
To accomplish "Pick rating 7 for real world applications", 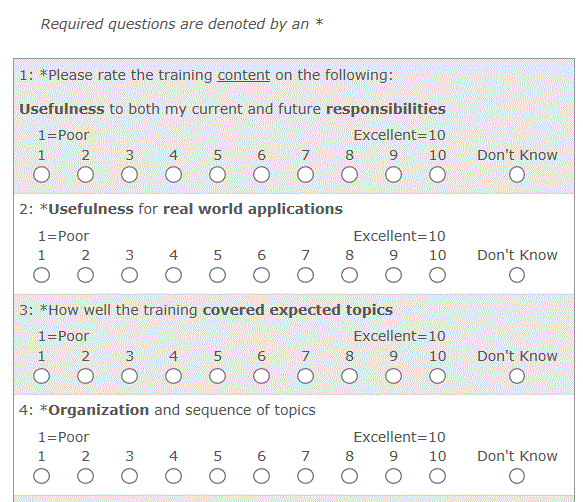I will (305, 275).
